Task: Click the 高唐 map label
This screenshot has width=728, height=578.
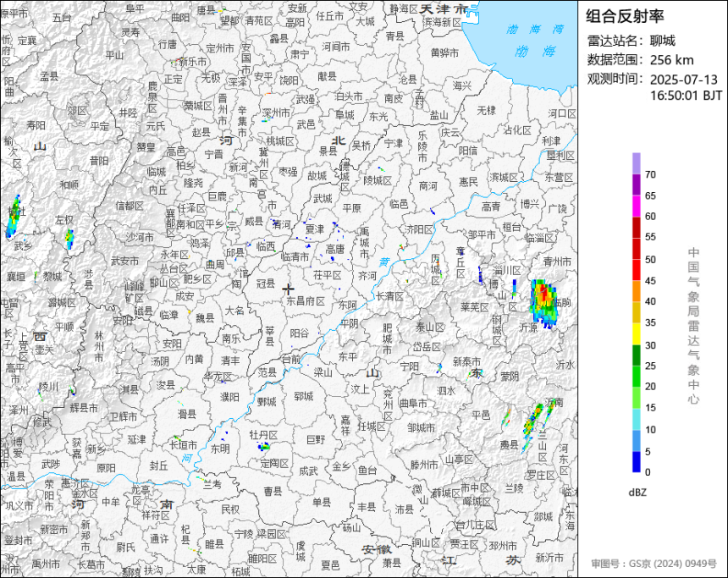Action: point(334,250)
